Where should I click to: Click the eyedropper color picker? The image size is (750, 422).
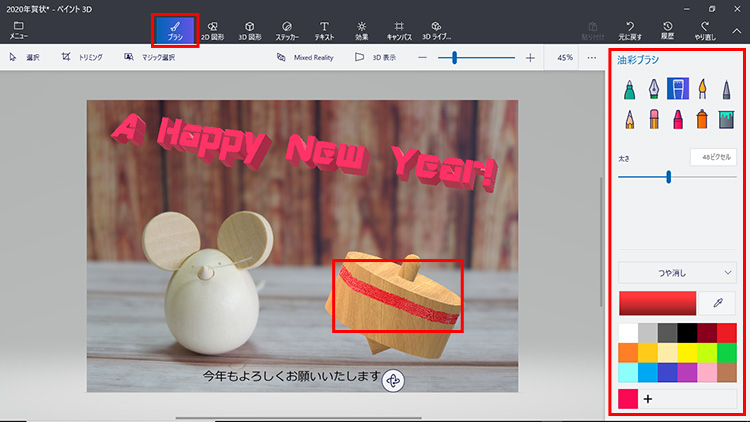(717, 302)
